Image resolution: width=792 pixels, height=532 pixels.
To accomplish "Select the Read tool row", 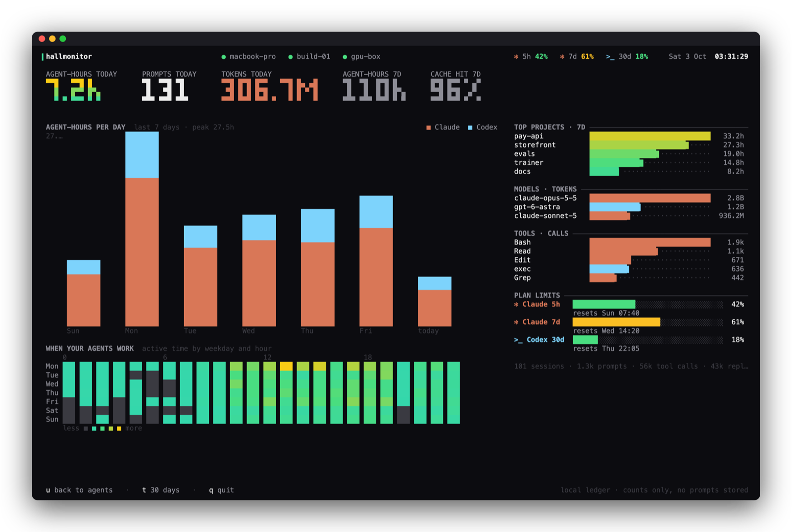I will click(x=629, y=251).
